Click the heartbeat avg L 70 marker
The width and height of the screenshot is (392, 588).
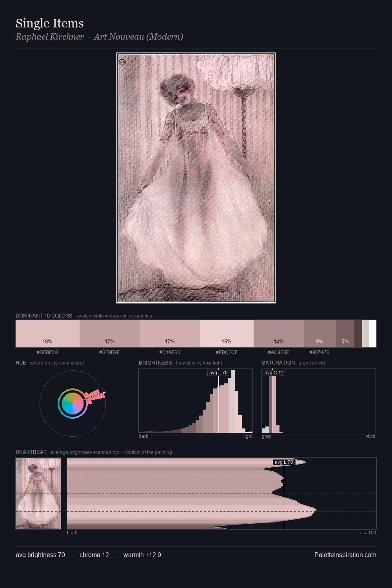tap(284, 462)
